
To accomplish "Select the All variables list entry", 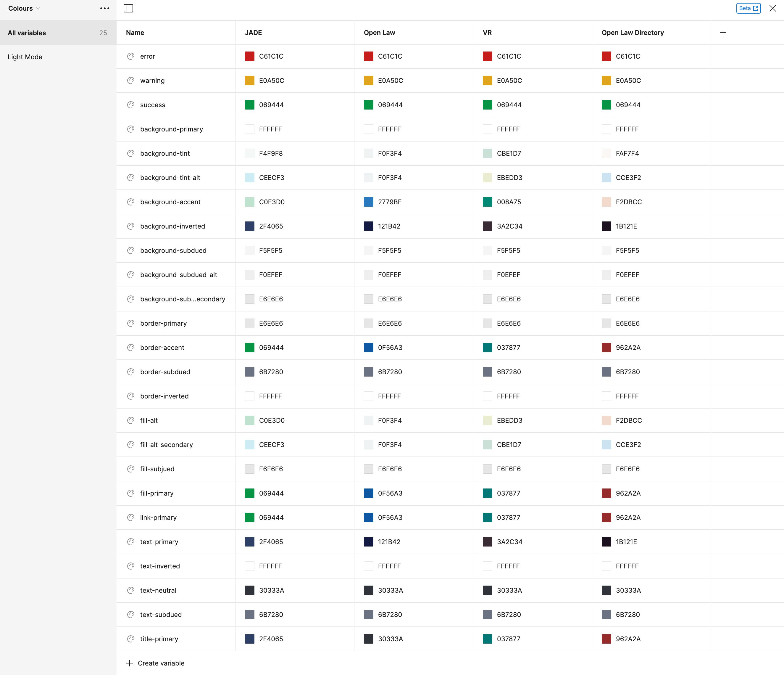I will point(27,33).
